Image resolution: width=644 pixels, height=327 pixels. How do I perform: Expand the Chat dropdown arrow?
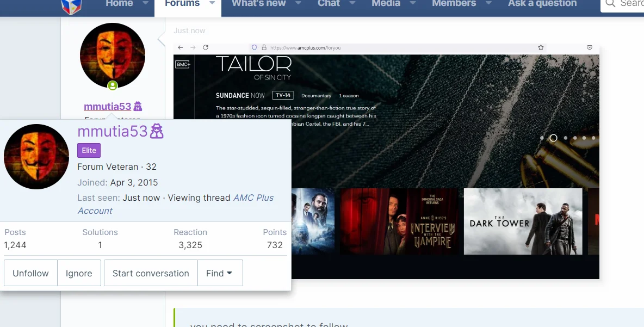[352, 3]
